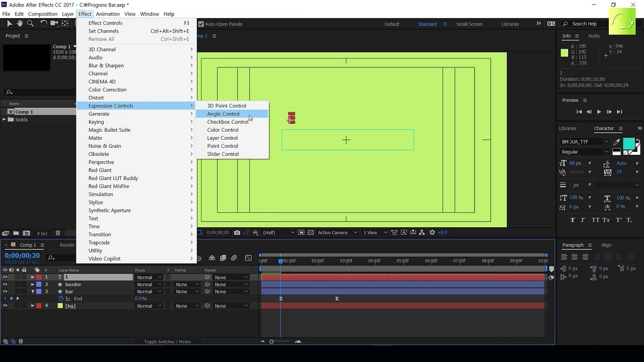Expand the [bg] layer triangle
The height and width of the screenshot is (362, 644).
coord(33,306)
